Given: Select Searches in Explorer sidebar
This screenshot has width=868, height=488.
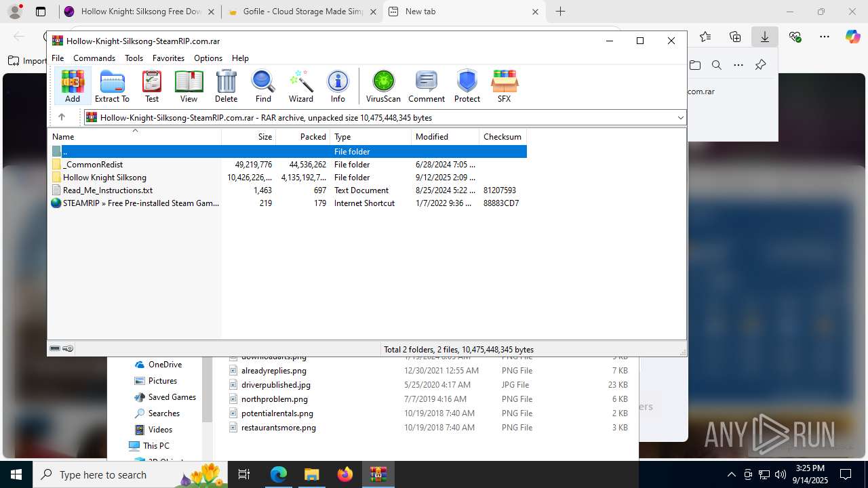Looking at the screenshot, I should click(164, 413).
